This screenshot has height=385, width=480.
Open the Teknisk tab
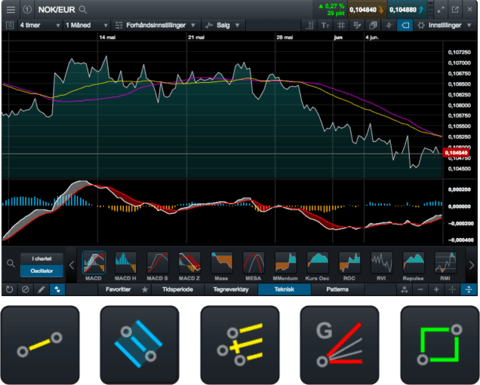coord(284,289)
